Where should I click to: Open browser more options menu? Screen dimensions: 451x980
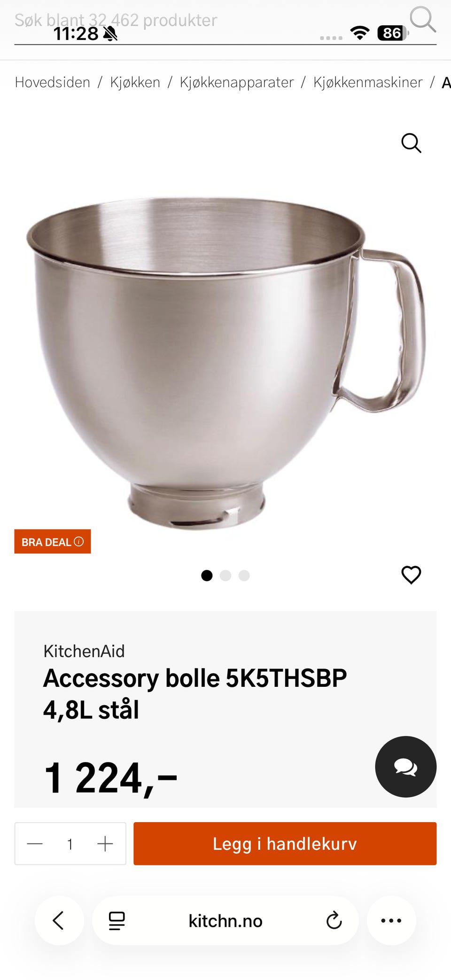coord(391,920)
